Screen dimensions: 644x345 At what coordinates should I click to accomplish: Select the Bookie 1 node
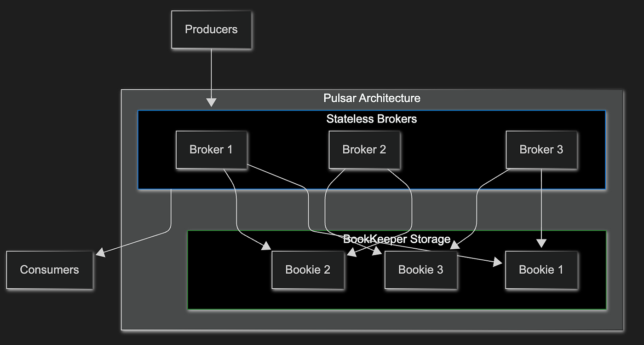[541, 270]
